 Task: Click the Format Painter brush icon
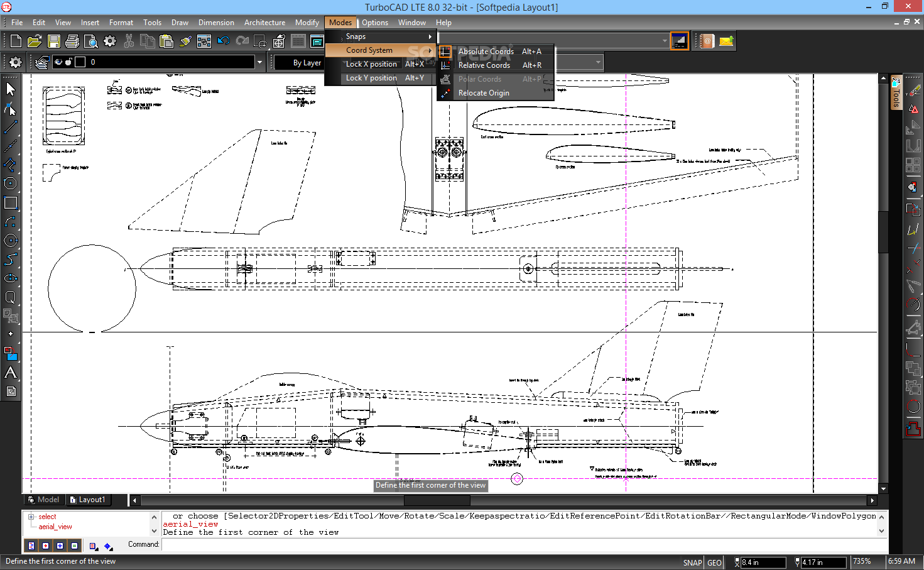click(x=185, y=41)
